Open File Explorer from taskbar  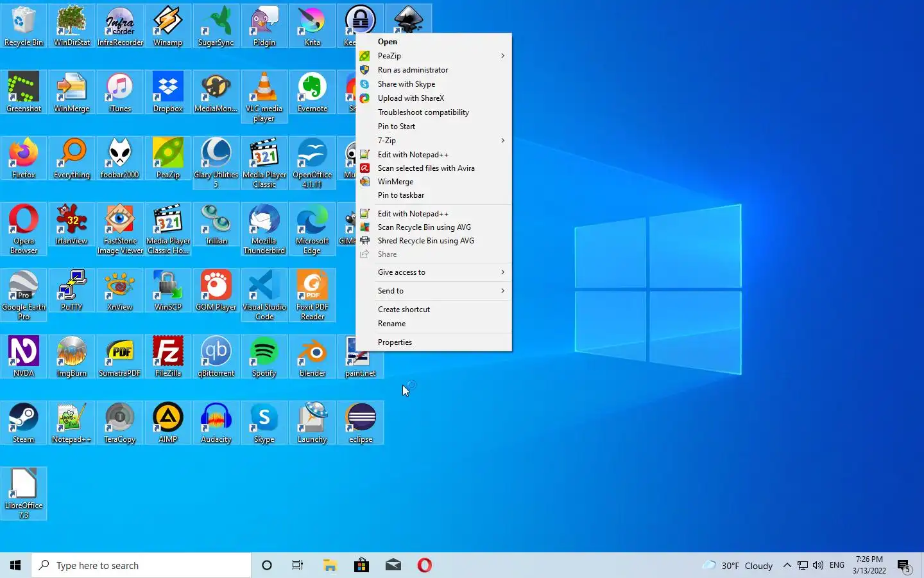coord(330,565)
